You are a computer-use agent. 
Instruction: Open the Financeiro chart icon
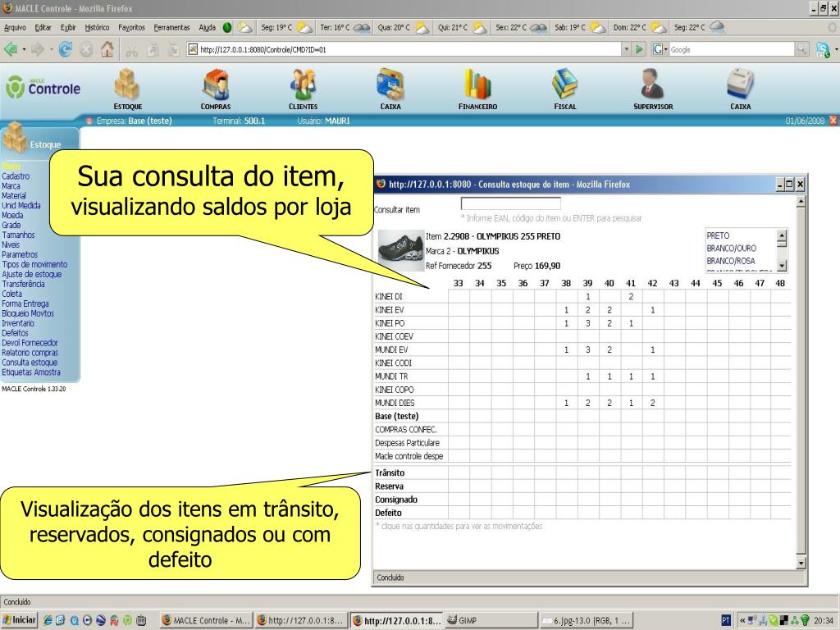(477, 84)
